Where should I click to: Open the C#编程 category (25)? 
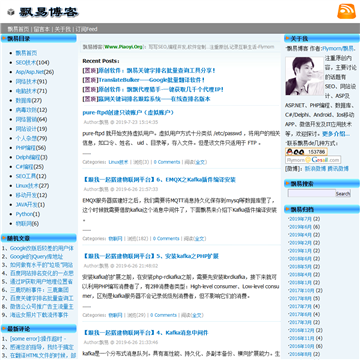(x=24, y=167)
